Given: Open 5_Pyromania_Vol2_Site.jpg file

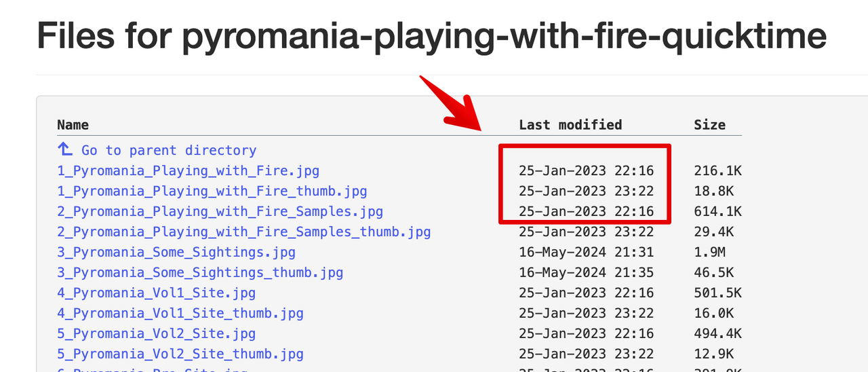Looking at the screenshot, I should point(156,334).
